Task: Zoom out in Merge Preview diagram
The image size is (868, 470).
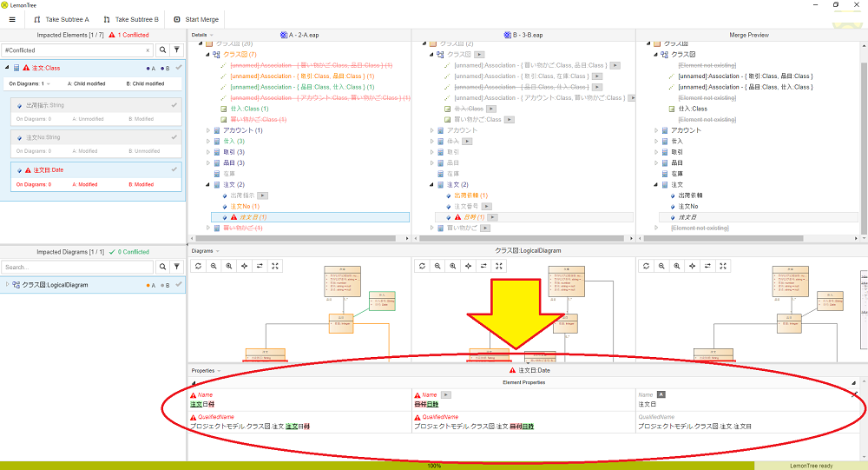Action: tap(661, 266)
